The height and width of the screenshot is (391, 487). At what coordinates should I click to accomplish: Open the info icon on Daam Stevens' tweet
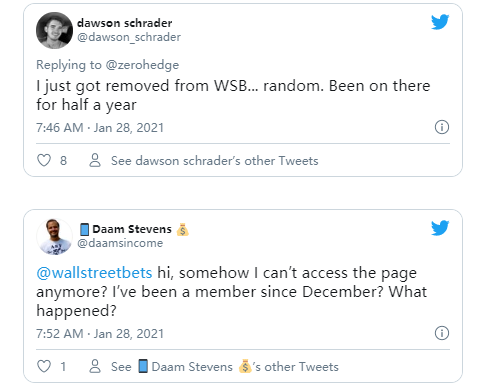click(442, 333)
